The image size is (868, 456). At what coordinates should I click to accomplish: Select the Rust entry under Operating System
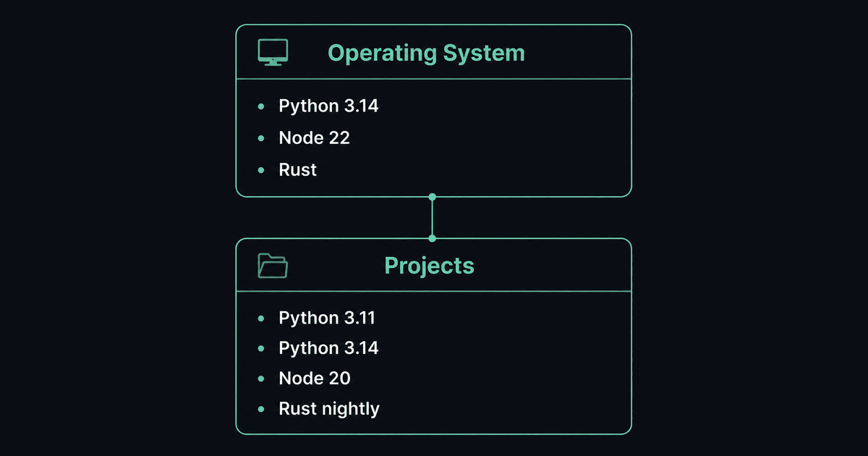[298, 169]
